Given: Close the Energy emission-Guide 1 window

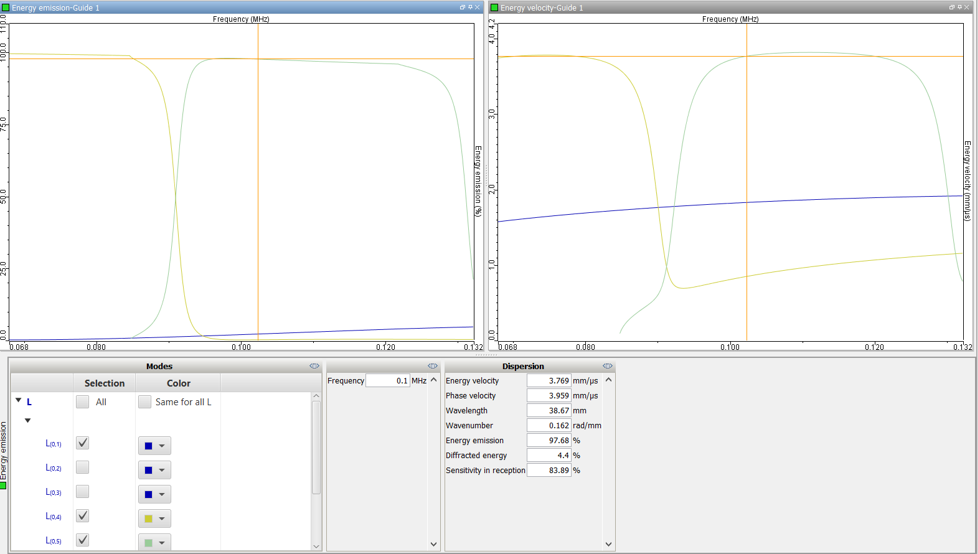Looking at the screenshot, I should 478,7.
